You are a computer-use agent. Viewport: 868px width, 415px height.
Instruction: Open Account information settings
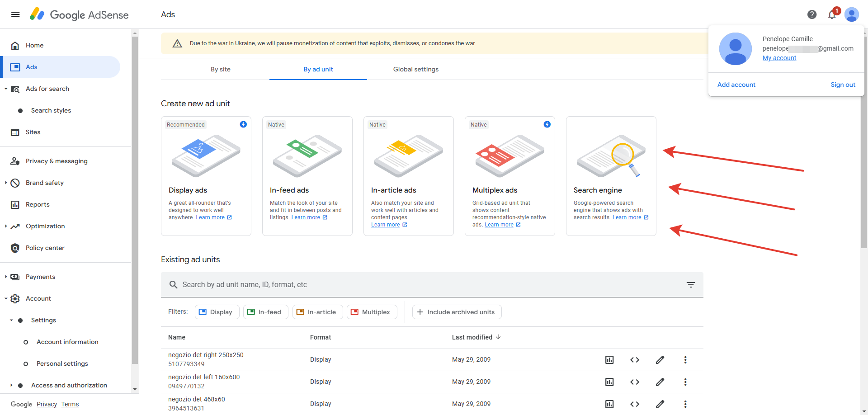point(67,342)
